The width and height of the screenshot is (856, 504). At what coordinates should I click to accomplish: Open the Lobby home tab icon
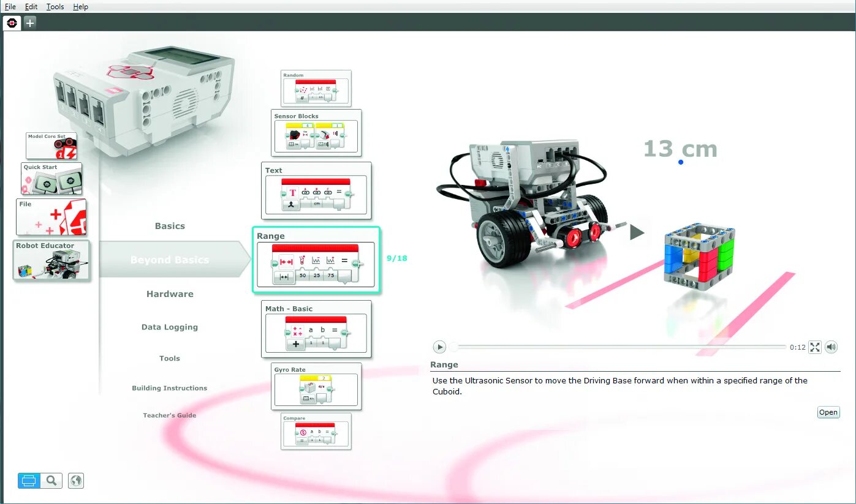pyautogui.click(x=12, y=23)
